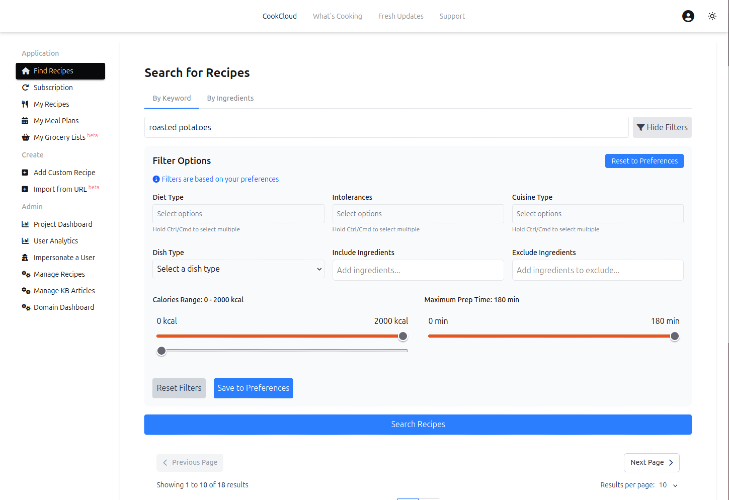Click the recipe keyword search field

386,127
